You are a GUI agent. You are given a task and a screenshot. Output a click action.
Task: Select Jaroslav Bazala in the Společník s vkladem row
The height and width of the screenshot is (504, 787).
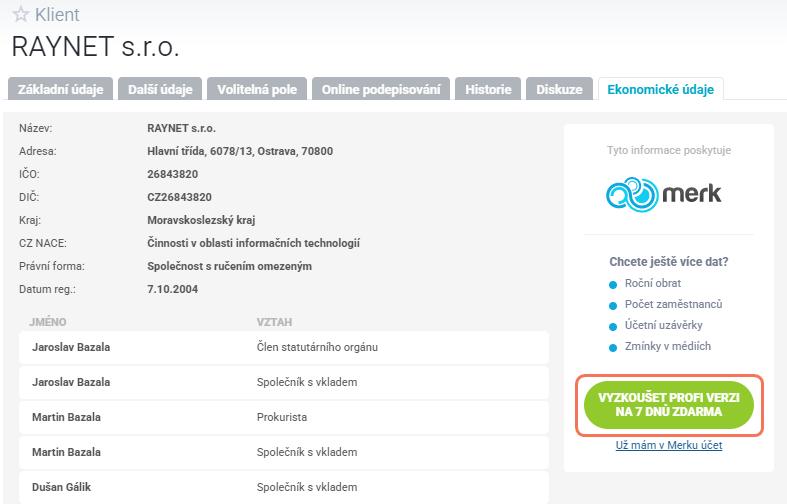point(71,382)
